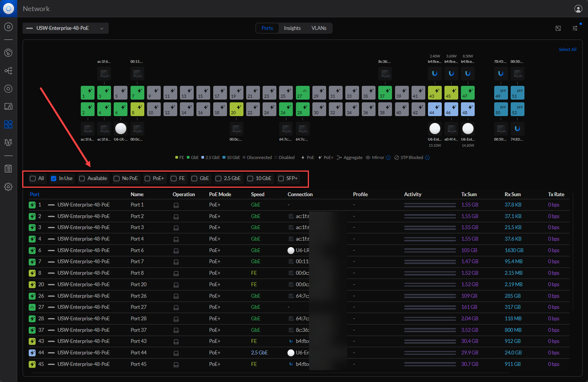The image size is (588, 382).
Task: Open the user account profile icon
Action: pos(578,9)
